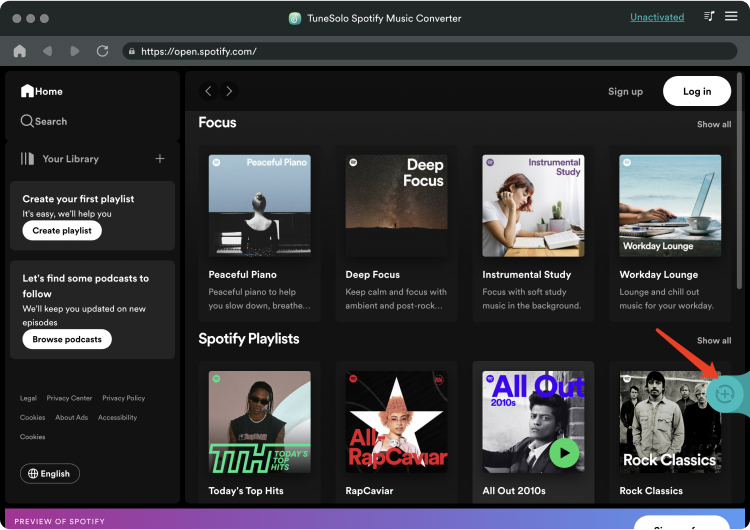The height and width of the screenshot is (530, 750).
Task: Open Search in Spotify sidebar
Action: [44, 121]
